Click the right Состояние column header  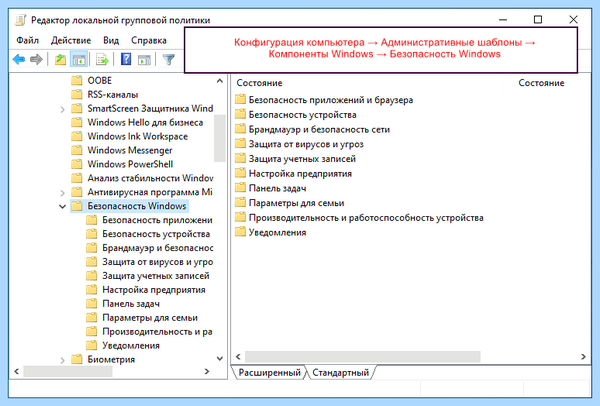(x=541, y=83)
